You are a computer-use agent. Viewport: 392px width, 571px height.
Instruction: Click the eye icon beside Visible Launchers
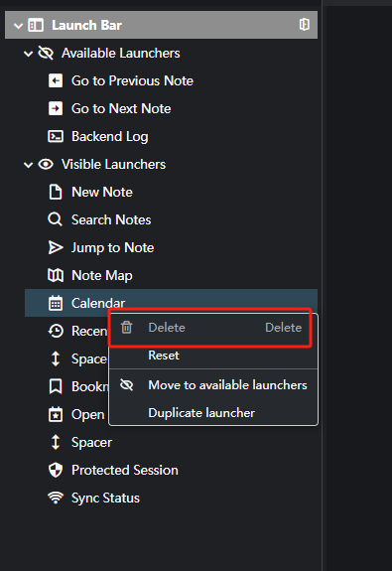46,164
